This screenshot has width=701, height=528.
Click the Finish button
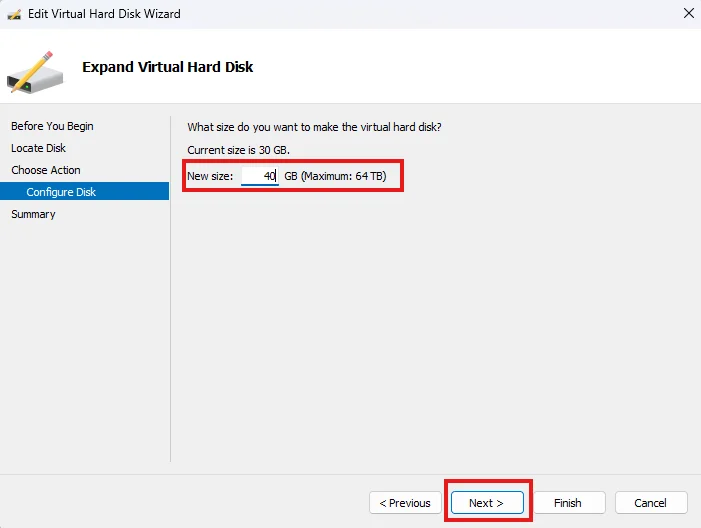(x=569, y=503)
